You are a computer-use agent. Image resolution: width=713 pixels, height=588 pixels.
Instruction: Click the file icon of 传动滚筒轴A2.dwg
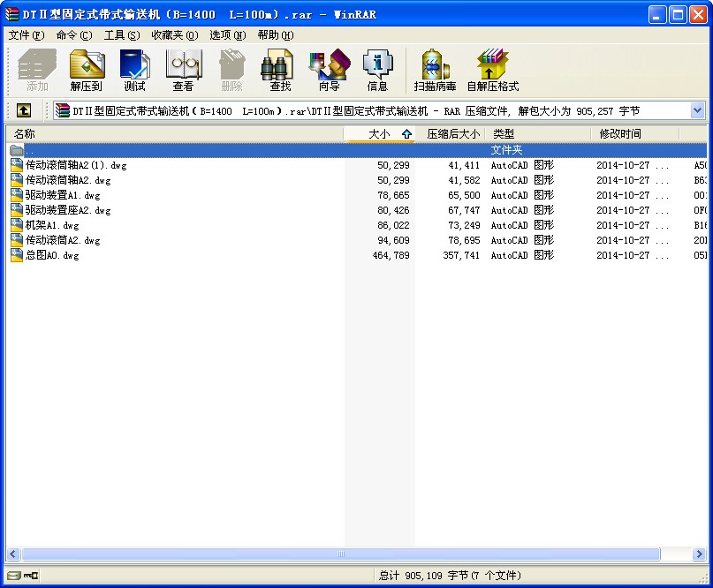[x=17, y=180]
